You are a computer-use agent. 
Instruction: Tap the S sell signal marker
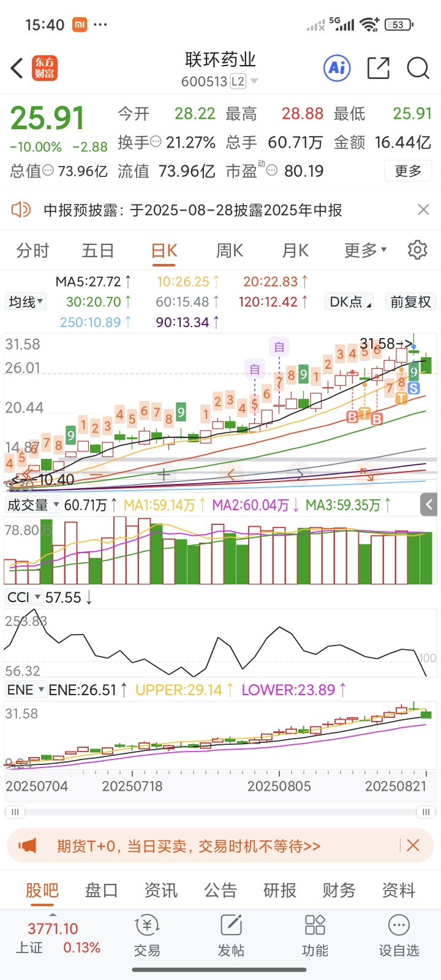(413, 388)
